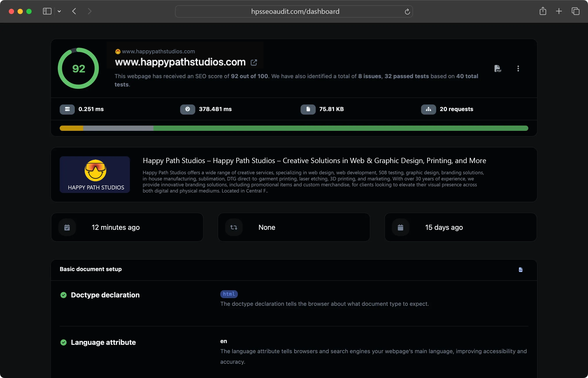The width and height of the screenshot is (588, 378).
Task: Click the gray segment of the results bar
Action: click(118, 128)
